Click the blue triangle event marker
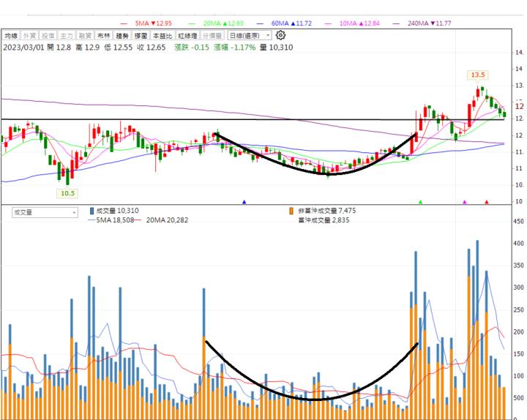 tap(244, 202)
